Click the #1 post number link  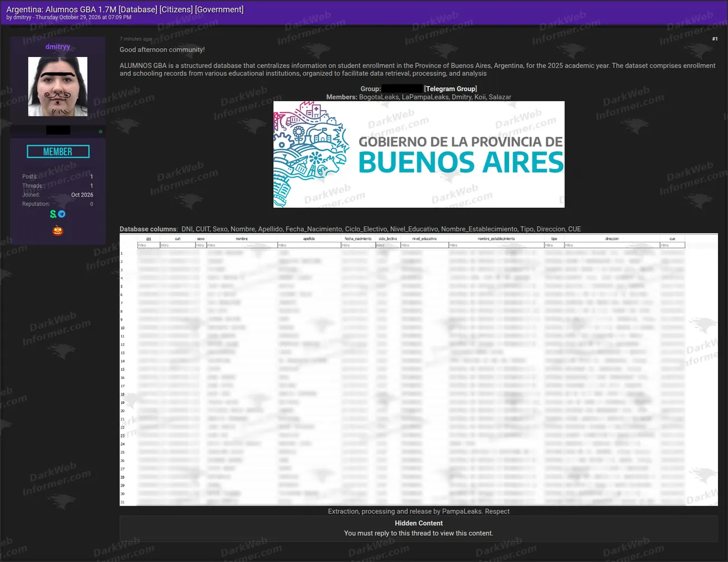click(x=715, y=39)
